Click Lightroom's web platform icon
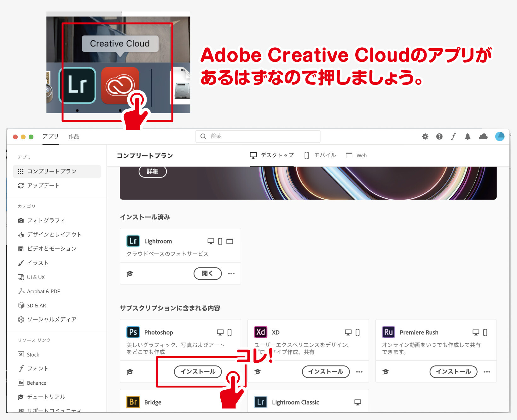Image resolution: width=517 pixels, height=420 pixels. coord(230,242)
